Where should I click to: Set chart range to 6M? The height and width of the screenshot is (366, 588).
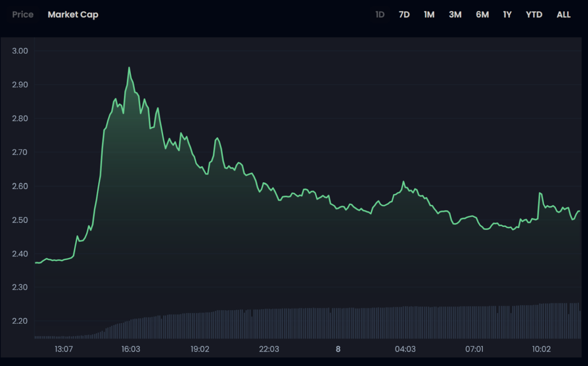point(482,14)
